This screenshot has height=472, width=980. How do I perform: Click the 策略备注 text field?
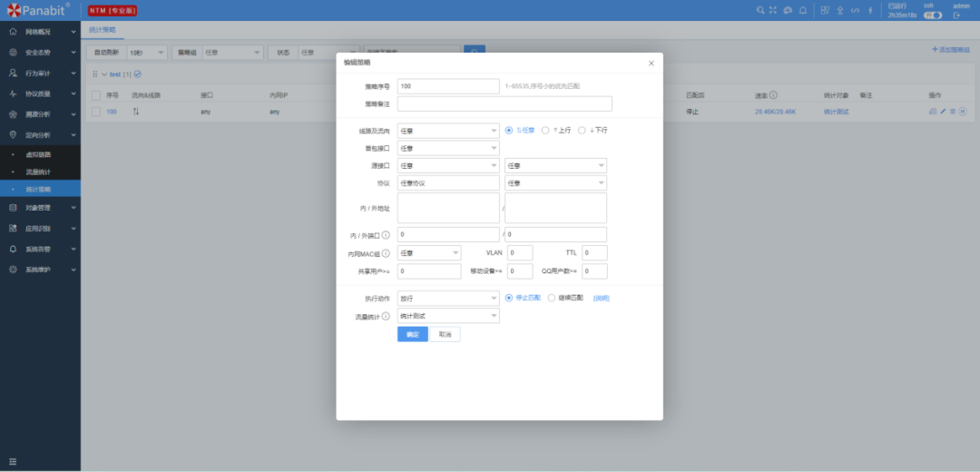point(505,103)
